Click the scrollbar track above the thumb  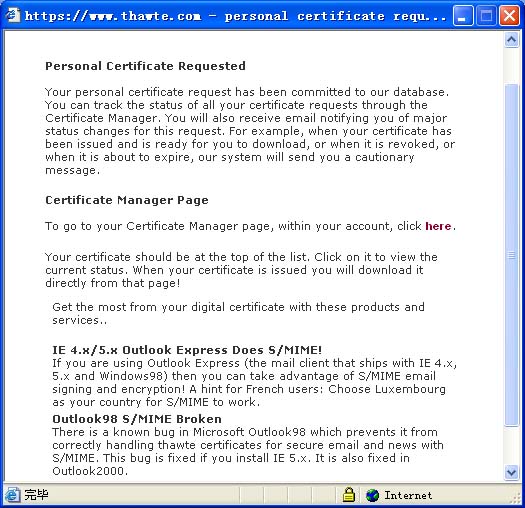tap(511, 66)
